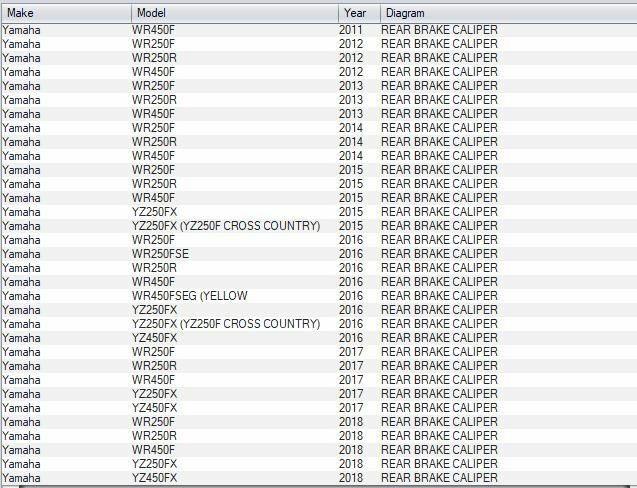Select the 2011 WR450F row
Screen dimensions: 637x488
[x=319, y=30]
